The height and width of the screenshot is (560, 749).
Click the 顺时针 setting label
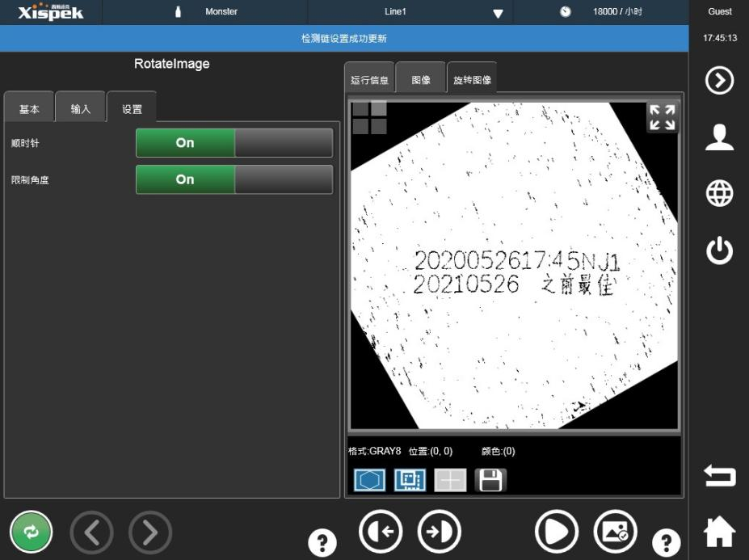pyautogui.click(x=25, y=143)
